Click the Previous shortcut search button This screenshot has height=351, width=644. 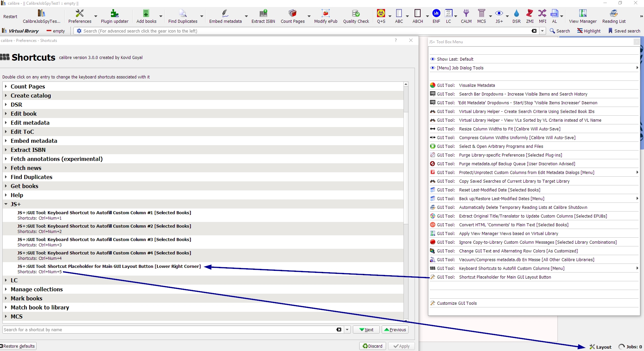coord(395,330)
